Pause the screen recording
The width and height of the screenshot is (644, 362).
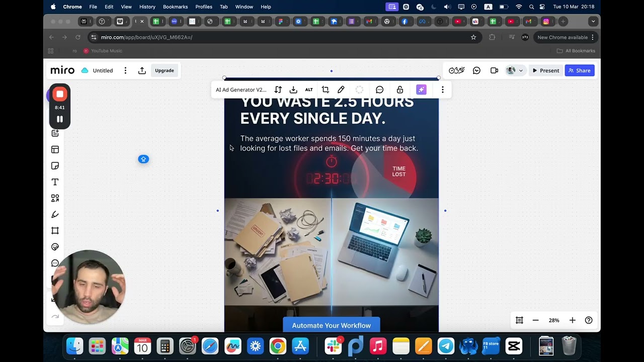point(60,119)
